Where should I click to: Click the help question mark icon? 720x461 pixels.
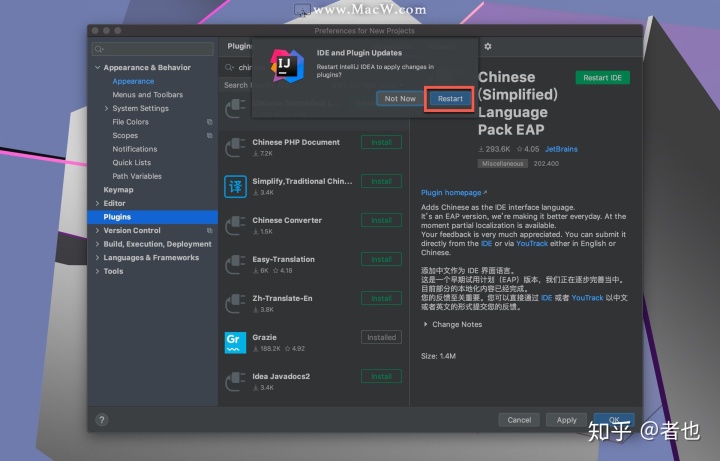tap(101, 420)
